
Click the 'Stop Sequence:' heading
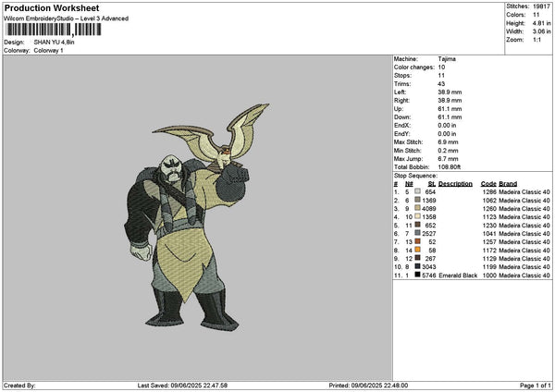pyautogui.click(x=415, y=176)
